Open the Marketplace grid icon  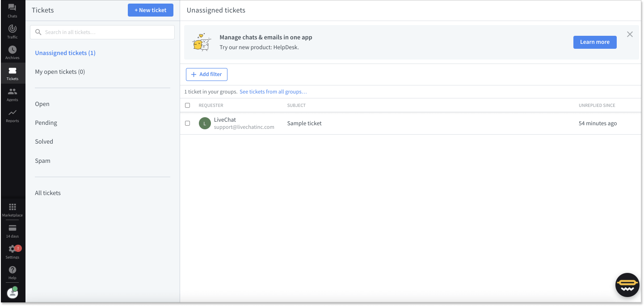13,207
